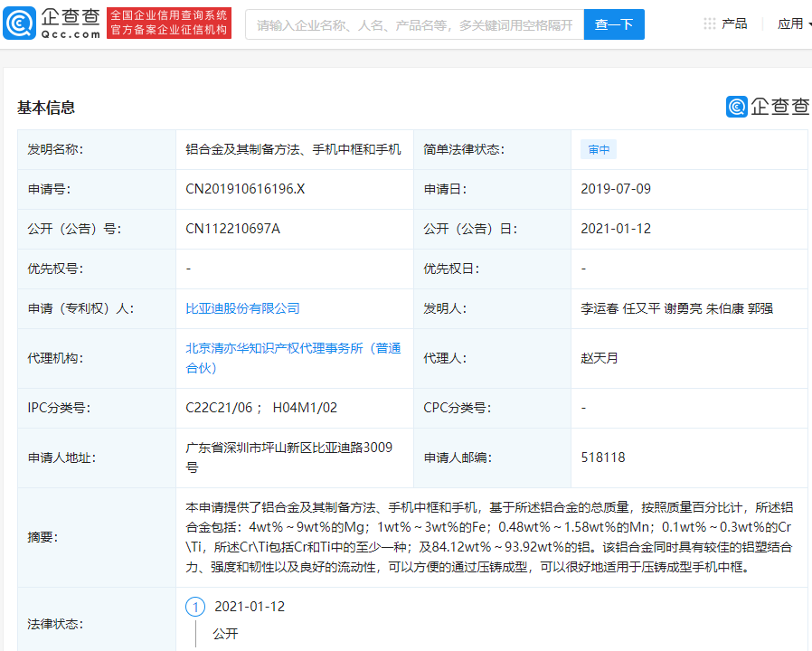The width and height of the screenshot is (812, 651).
Task: Click the circled 1 legal status marker
Action: coord(194,608)
